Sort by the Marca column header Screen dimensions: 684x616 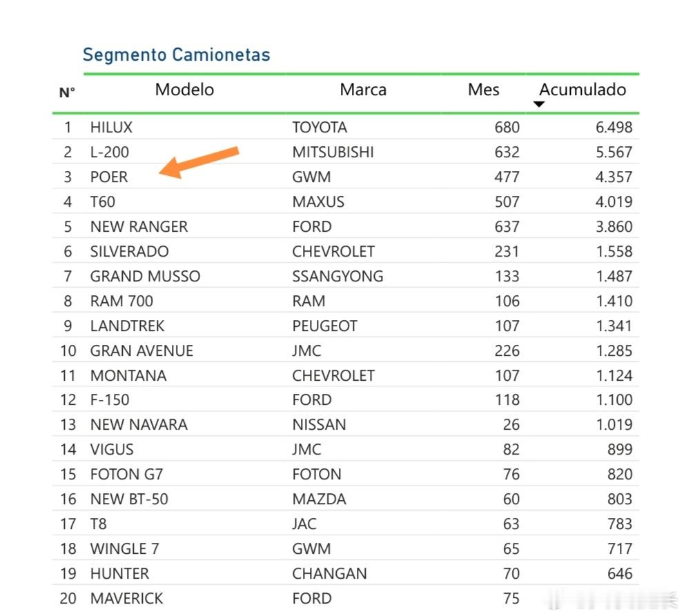[362, 90]
